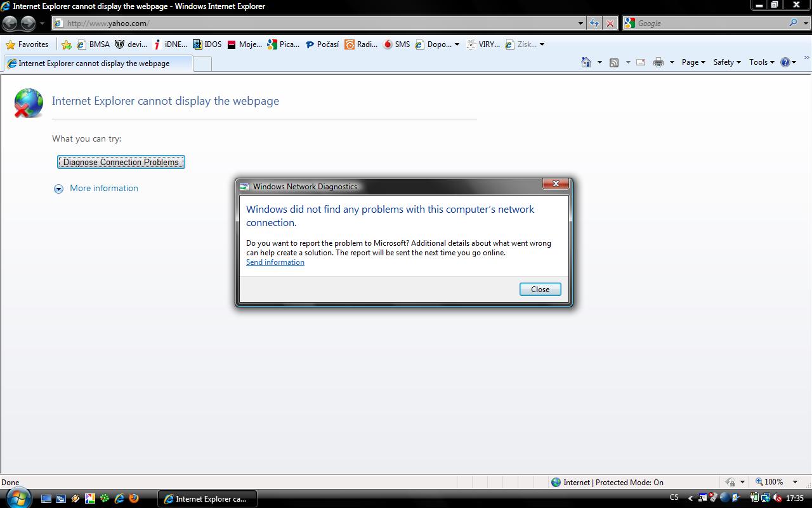Click the Home icon in command bar
This screenshot has width=812, height=508.
[x=586, y=62]
